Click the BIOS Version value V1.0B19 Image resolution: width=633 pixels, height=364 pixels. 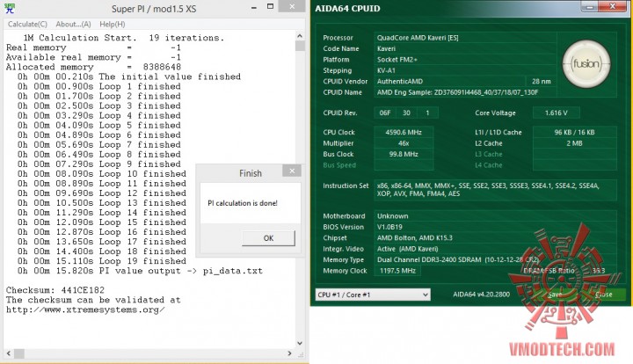389,227
